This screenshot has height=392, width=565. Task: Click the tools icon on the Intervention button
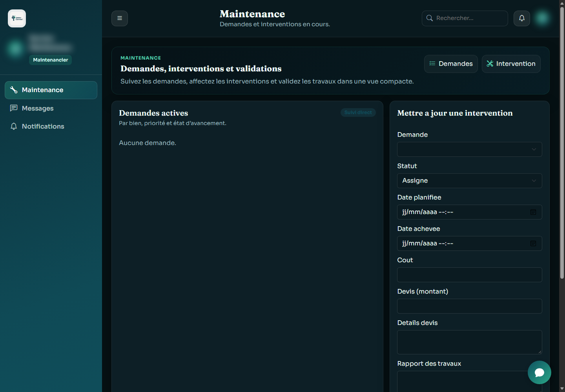(x=490, y=64)
